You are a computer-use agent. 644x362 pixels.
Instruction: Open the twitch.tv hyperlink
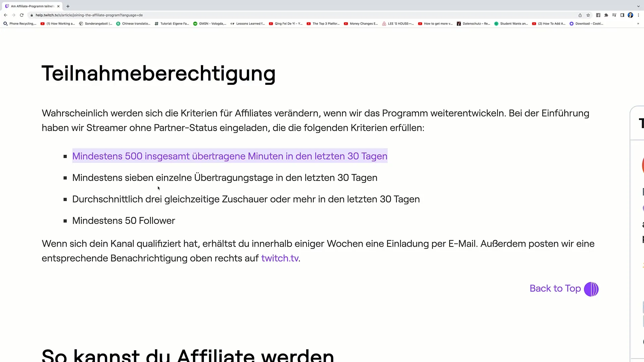(x=279, y=258)
